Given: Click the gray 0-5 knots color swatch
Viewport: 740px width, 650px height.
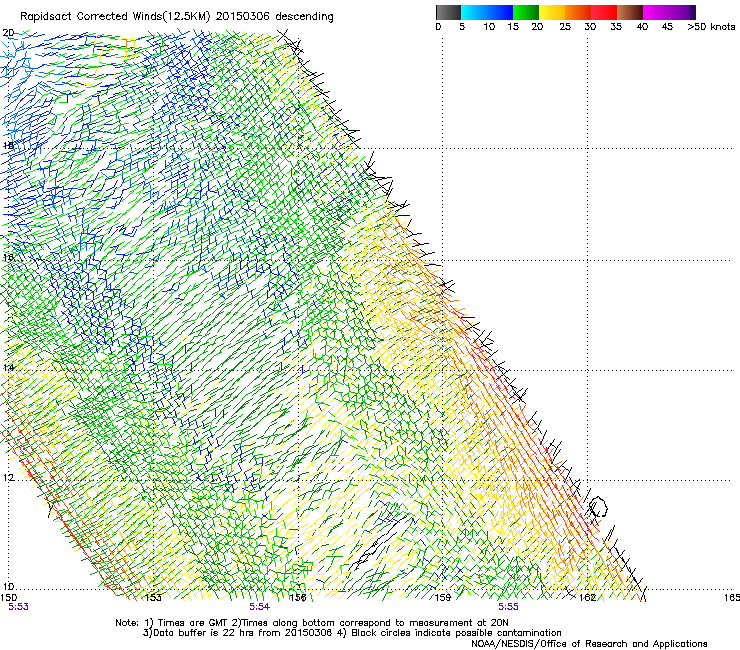Looking at the screenshot, I should click(x=448, y=12).
